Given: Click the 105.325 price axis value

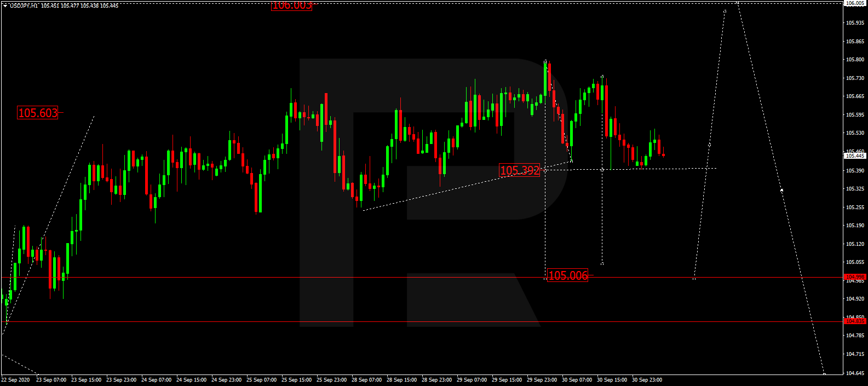Looking at the screenshot, I should (x=855, y=189).
